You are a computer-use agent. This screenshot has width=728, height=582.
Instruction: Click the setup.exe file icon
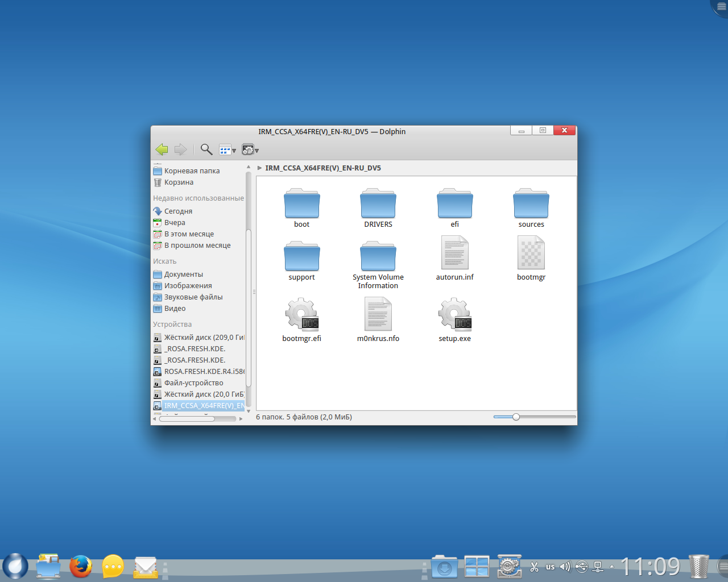[x=454, y=314]
